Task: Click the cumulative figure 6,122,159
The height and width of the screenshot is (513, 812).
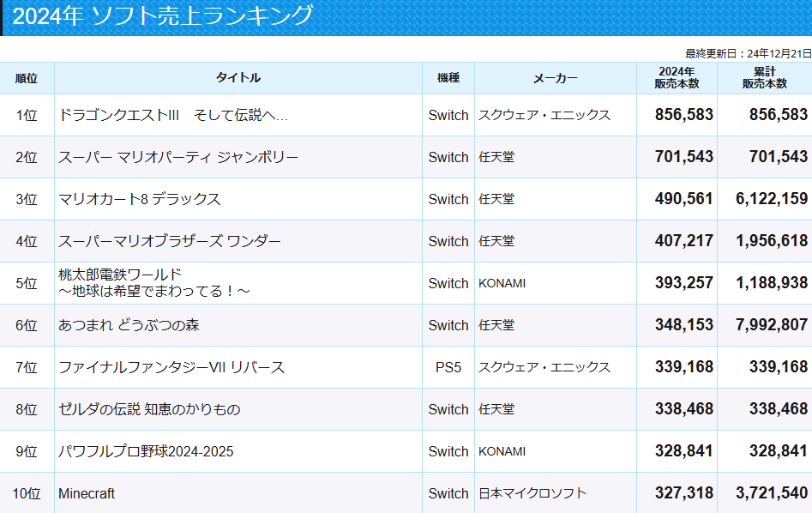Action: [772, 198]
